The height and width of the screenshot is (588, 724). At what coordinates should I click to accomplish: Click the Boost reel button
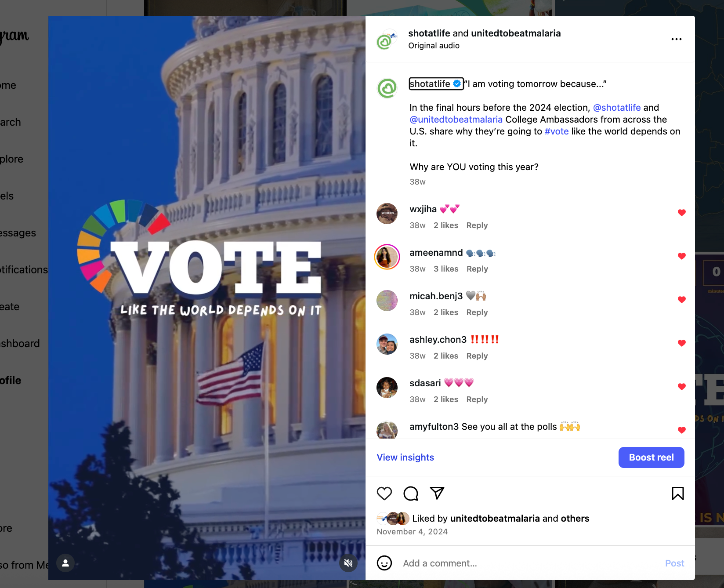(x=651, y=457)
